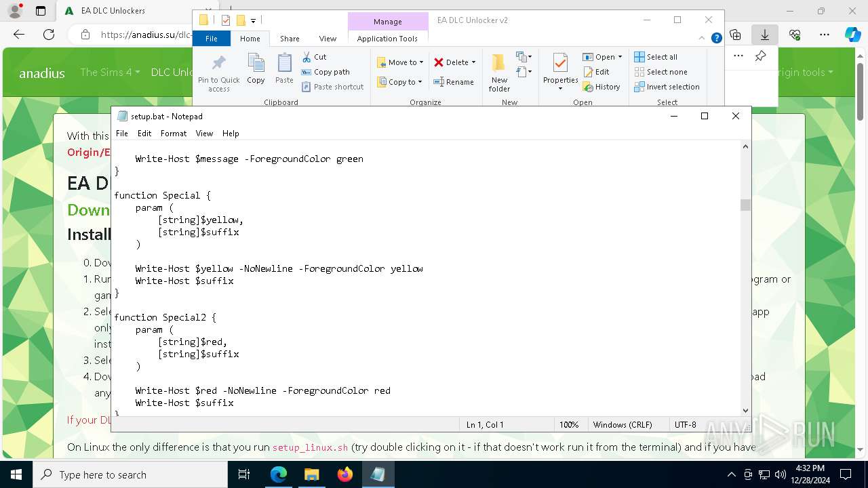Open Edge tab actions menu icon
Screen dimensions: 868x488
click(x=41, y=11)
